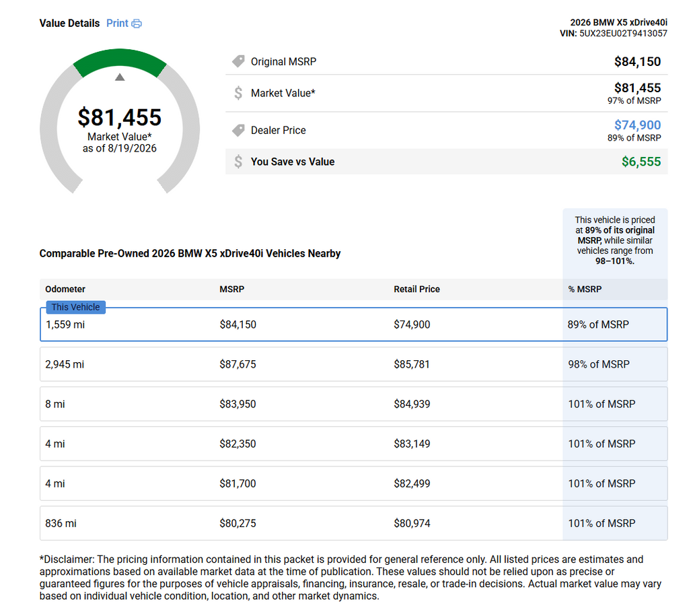The height and width of the screenshot is (616, 689).
Task: Click the gauge triangle pointer marker
Action: 120,77
